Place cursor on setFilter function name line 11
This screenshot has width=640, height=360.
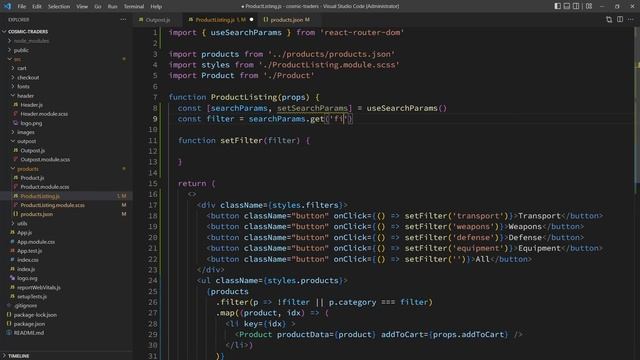pos(242,140)
